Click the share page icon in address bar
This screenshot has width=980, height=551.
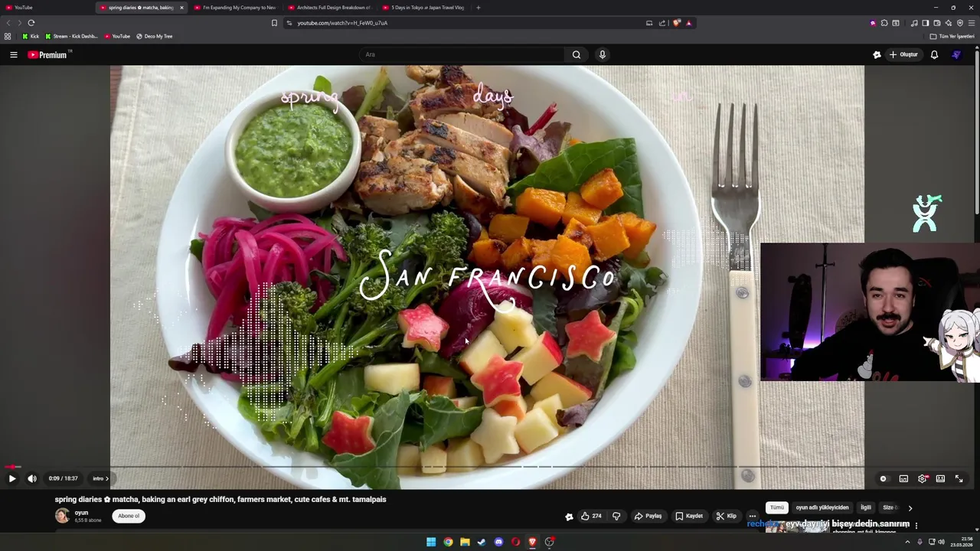pos(662,23)
